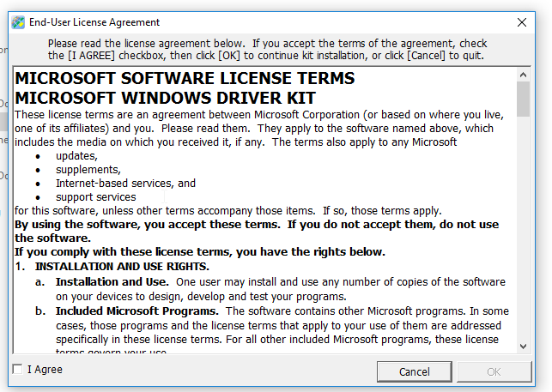
Task: Check the I Agree checkbox
Action: point(18,370)
